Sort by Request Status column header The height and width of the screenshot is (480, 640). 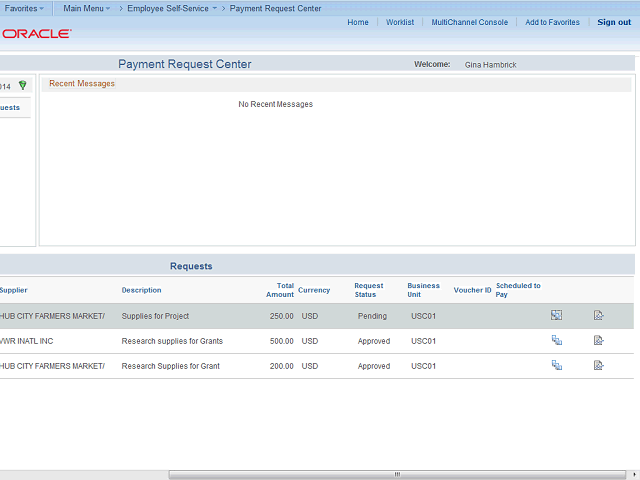tap(368, 290)
